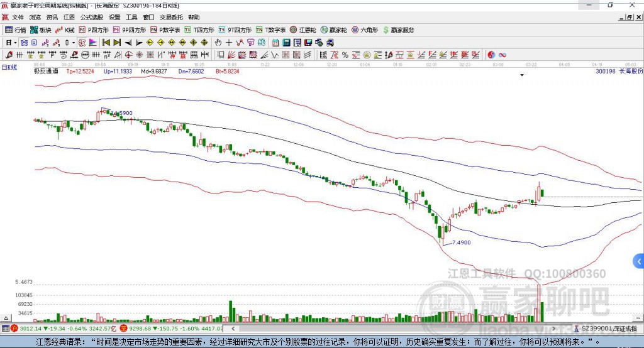Click the Up=11.1933 value
The width and height of the screenshot is (644, 348).
(118, 72)
